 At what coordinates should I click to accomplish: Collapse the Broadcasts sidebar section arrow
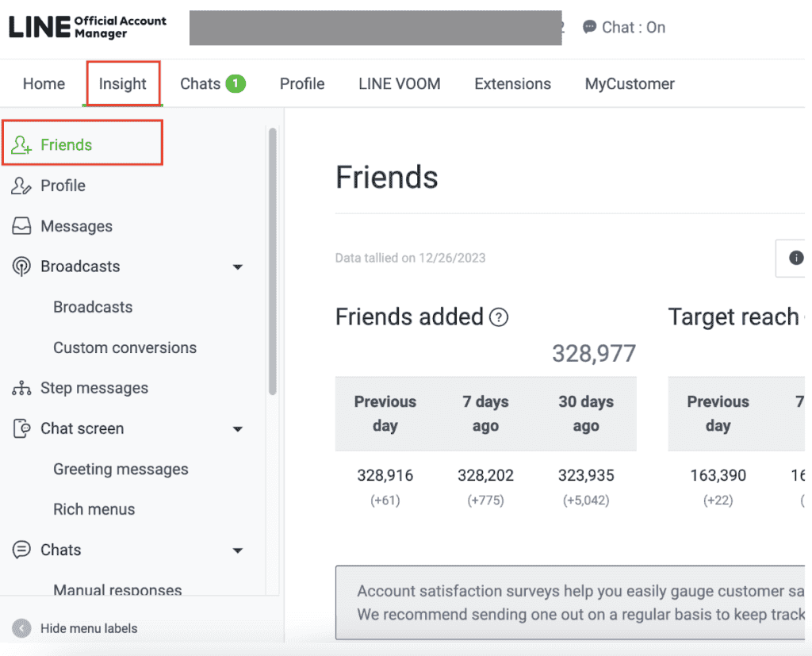(x=238, y=267)
